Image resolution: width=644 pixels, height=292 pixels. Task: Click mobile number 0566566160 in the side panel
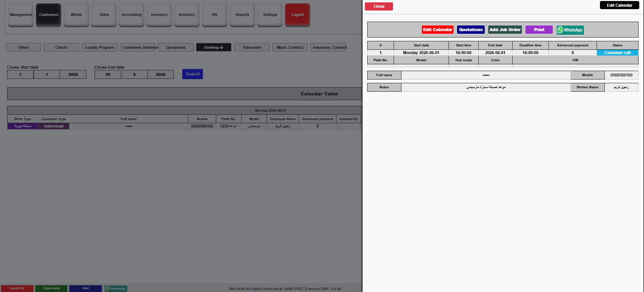point(621,75)
